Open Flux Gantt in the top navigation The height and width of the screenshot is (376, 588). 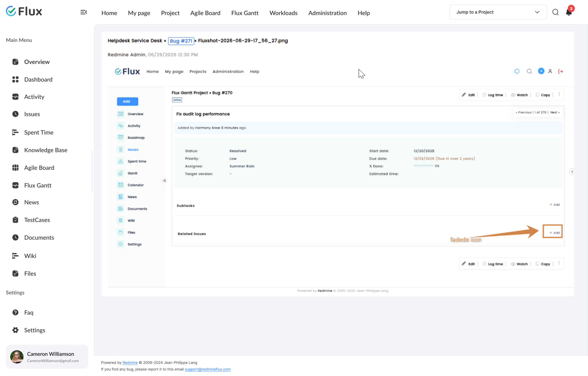[x=245, y=13]
